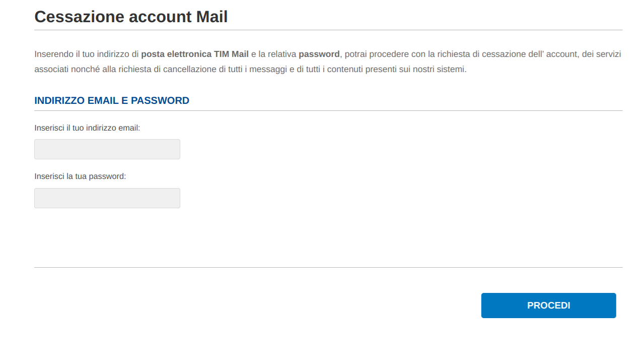
Task: Click the 'Cessazione account Mail' page title
Action: click(x=131, y=17)
